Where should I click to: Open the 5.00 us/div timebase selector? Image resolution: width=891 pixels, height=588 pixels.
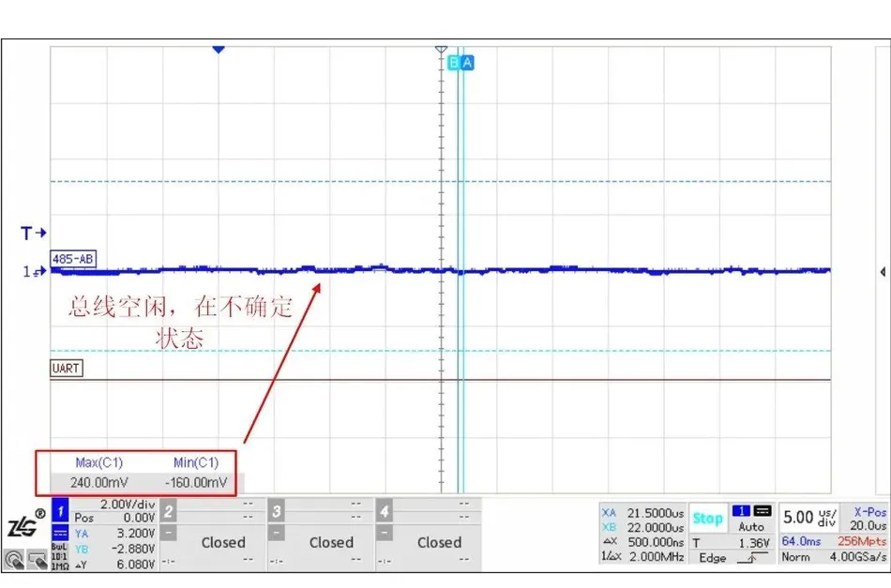(808, 518)
